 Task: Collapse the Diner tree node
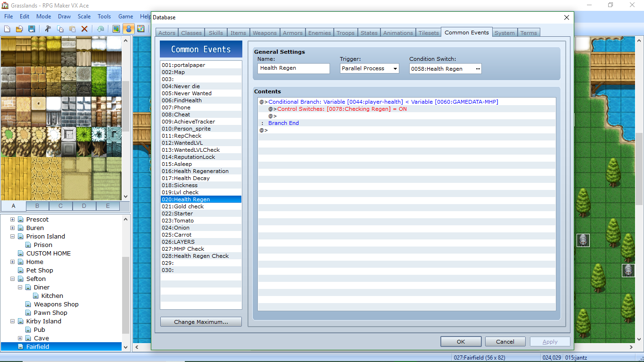point(20,288)
